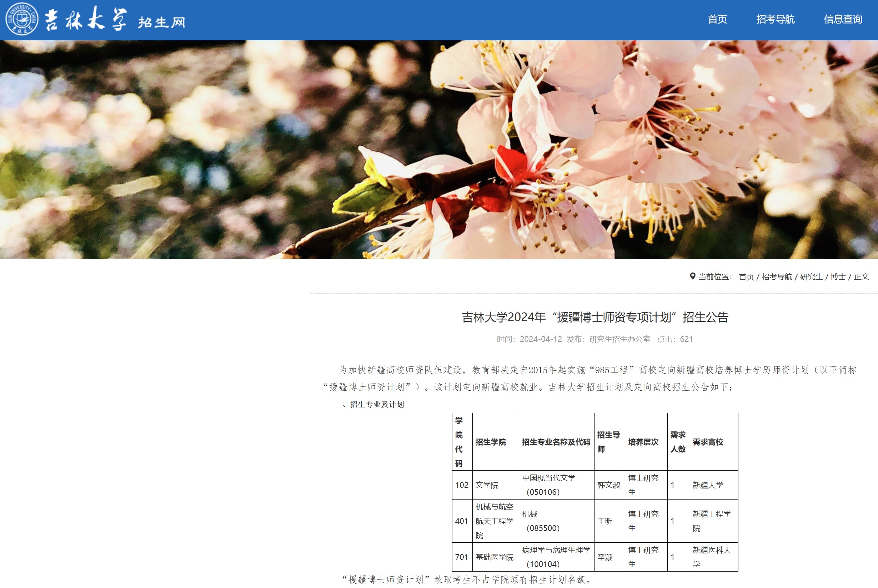Go to 招考导航 in the breadcrumb trail
This screenshot has width=878, height=588.
click(777, 277)
